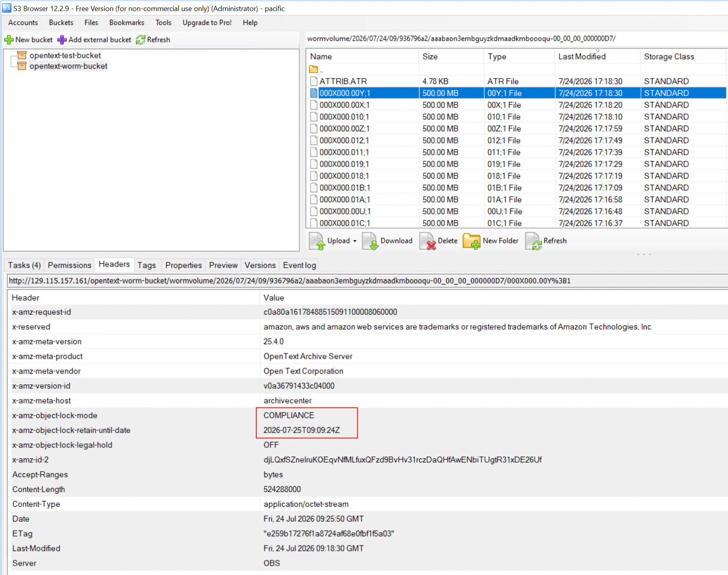
Task: Click the x-amz-version-id value
Action: coord(299,386)
